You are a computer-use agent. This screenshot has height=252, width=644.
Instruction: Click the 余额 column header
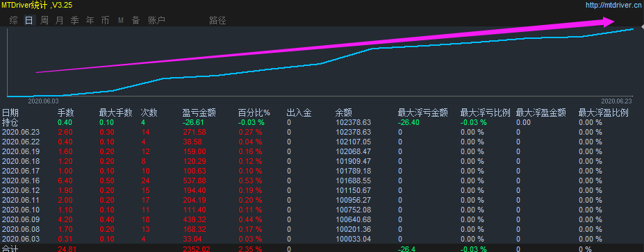343,113
